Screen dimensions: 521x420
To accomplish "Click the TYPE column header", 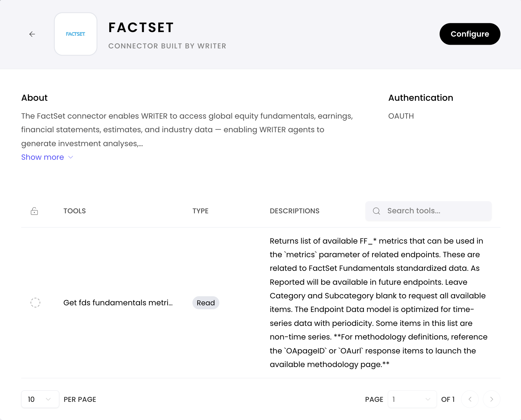I will [x=200, y=211].
